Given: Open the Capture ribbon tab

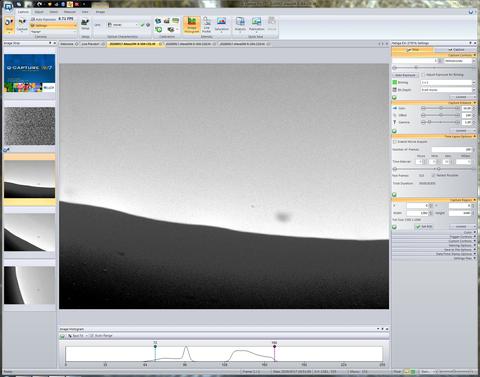Looking at the screenshot, I should coord(23,12).
